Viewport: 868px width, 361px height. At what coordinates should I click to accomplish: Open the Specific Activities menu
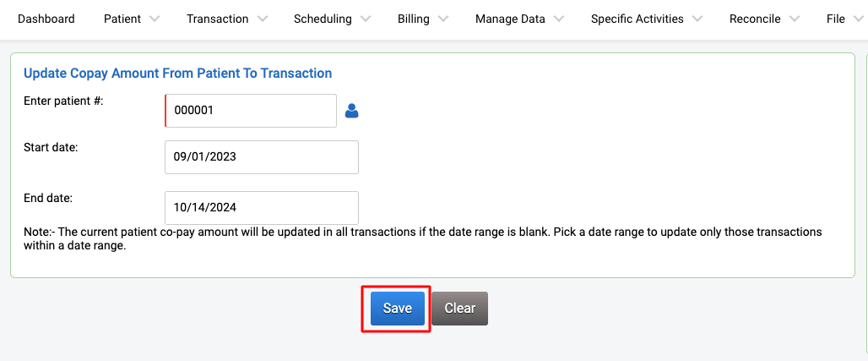(637, 19)
